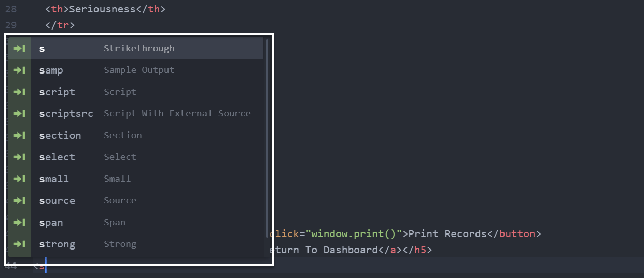The image size is (644, 278).
Task: Insert the 'Sample Output' snippet suggestion
Action: pos(139,70)
